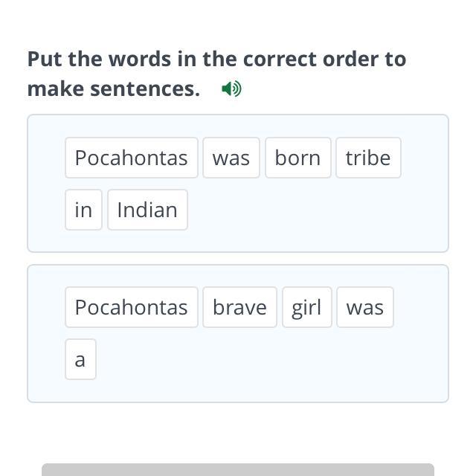Image resolution: width=476 pixels, height=476 pixels.
Task: Pick the 'Indian' word tile
Action: (x=147, y=210)
